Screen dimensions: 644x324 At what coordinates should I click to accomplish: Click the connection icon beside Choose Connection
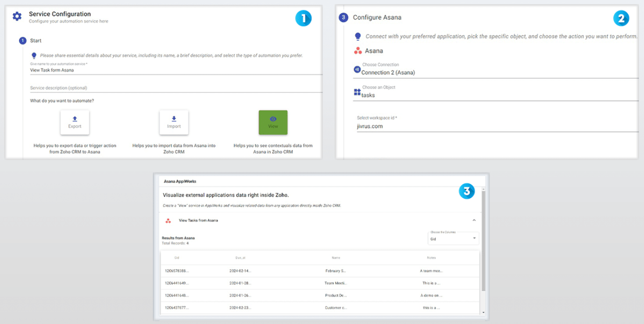(x=357, y=69)
